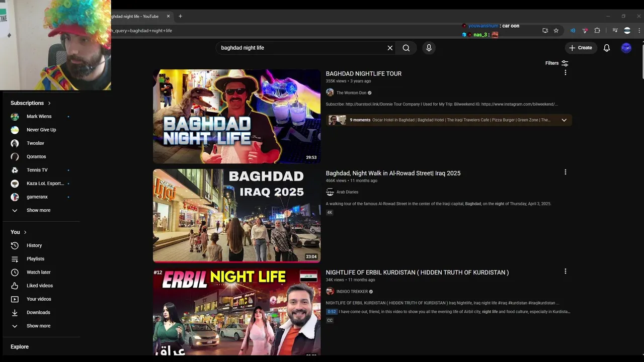Screen dimensions: 644x362
Task: Open more options for Al-Rowad Street video
Action: click(565, 172)
